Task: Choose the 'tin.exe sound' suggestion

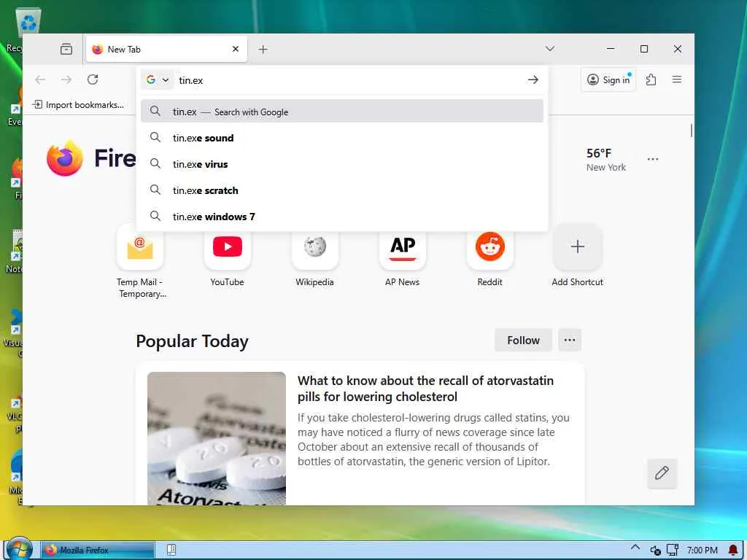Action: click(341, 138)
